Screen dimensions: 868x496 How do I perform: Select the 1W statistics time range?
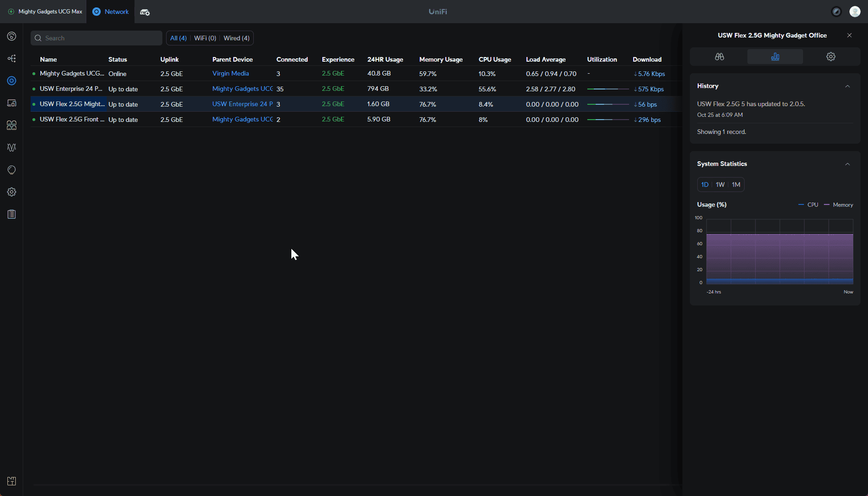coord(720,184)
